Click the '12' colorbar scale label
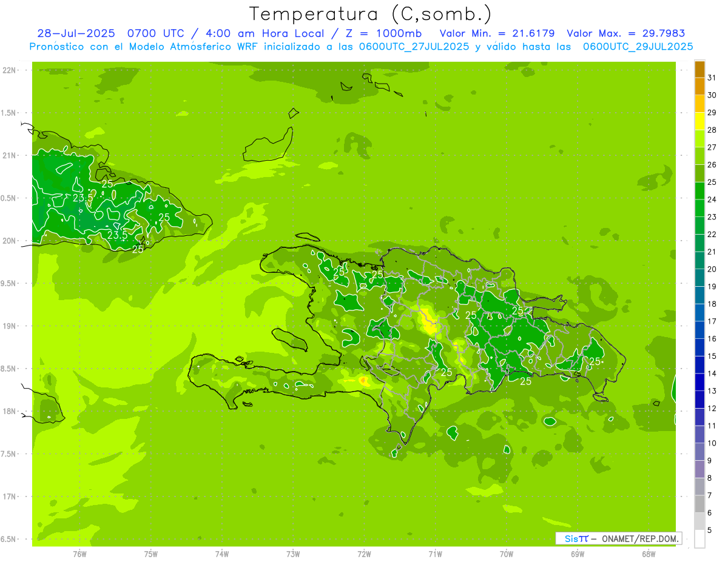 pyautogui.click(x=712, y=408)
